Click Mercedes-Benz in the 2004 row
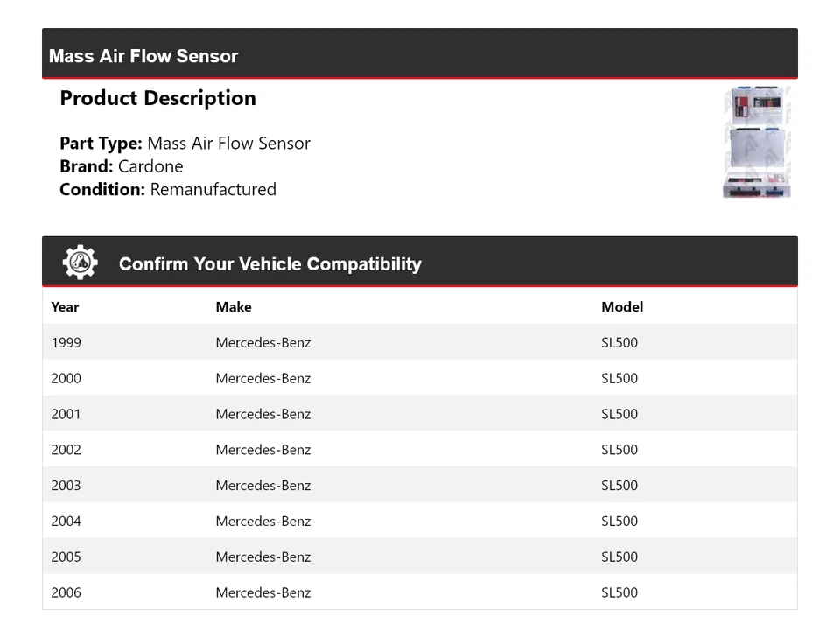Viewport: 840px width, 638px height. click(x=262, y=522)
